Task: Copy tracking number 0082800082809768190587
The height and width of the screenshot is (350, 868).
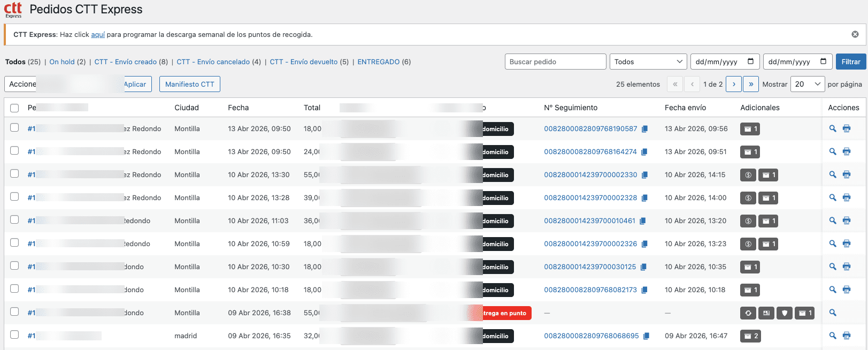Action: [644, 129]
